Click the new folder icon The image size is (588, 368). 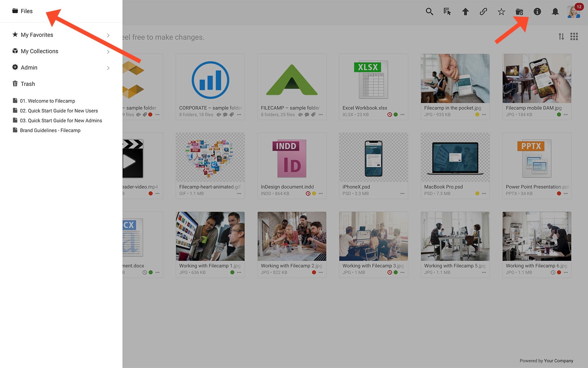tap(519, 12)
